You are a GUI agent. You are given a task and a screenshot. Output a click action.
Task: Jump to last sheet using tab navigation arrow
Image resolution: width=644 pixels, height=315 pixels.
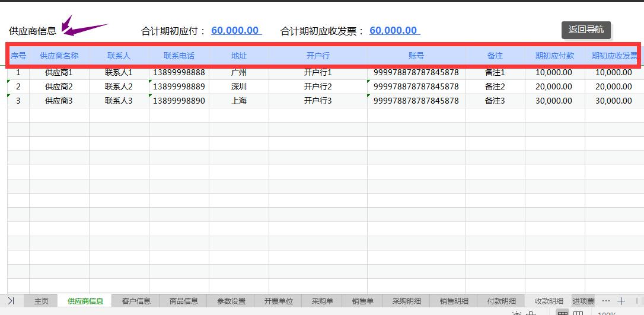(x=11, y=301)
